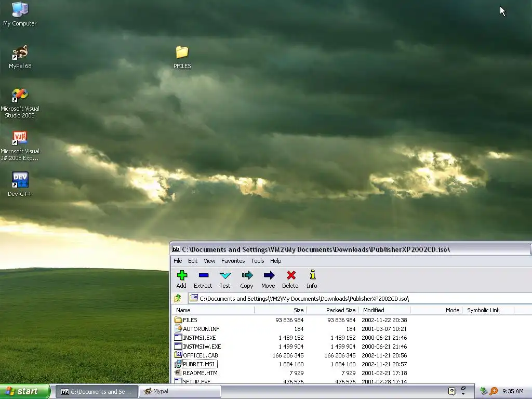
Task: Open the Help menu
Action: click(275, 261)
